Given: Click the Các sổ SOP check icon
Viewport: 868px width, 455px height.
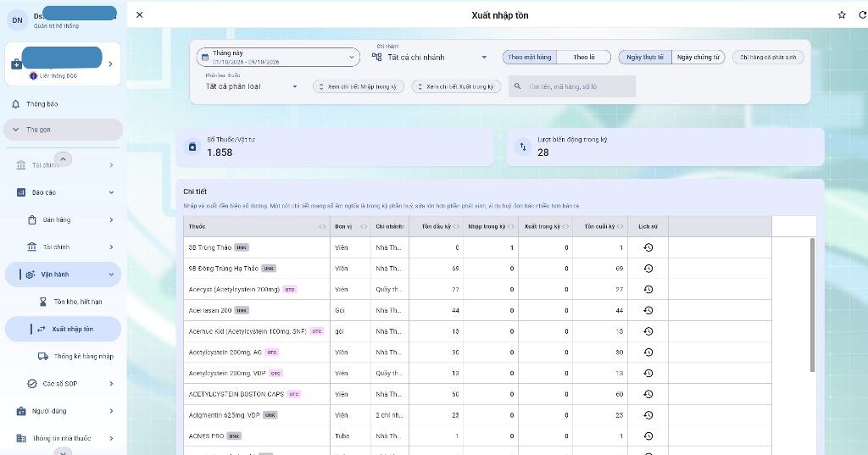Looking at the screenshot, I should coord(32,384).
